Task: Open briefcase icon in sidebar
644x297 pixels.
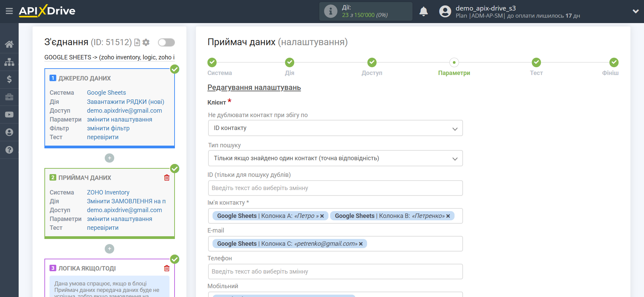Action: point(9,97)
